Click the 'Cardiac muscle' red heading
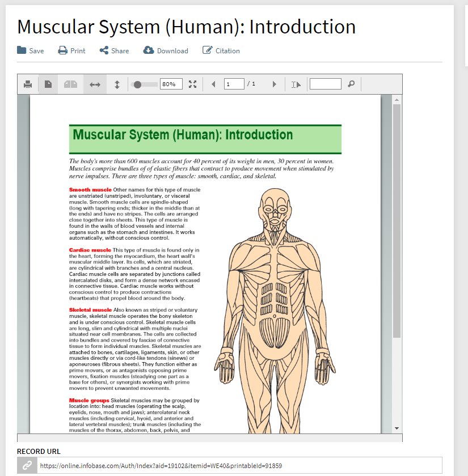The image size is (468, 476). pos(90,250)
